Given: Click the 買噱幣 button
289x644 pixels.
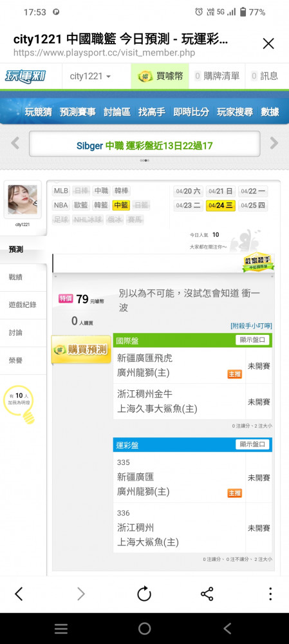Looking at the screenshot, I should coord(160,76).
